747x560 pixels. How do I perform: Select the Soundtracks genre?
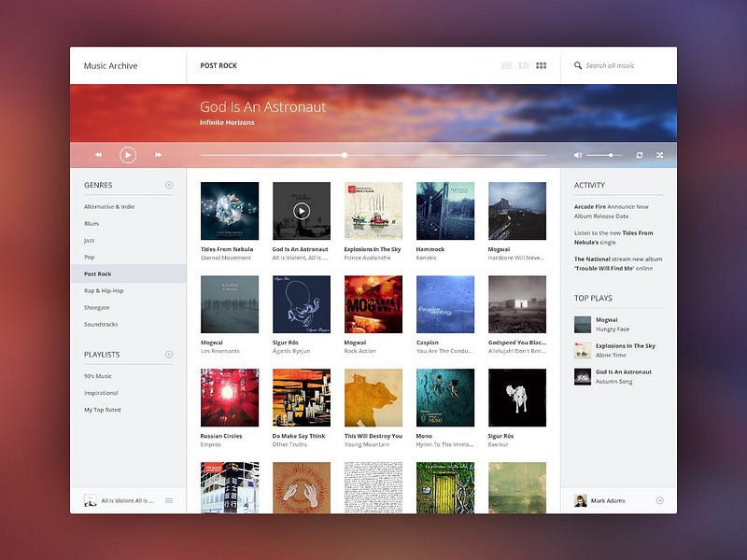click(x=101, y=324)
